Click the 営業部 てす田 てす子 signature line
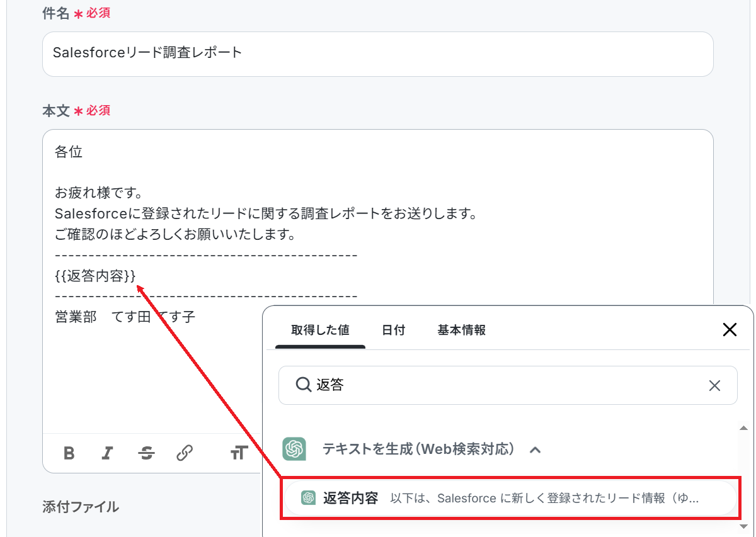756x537 pixels. point(125,317)
